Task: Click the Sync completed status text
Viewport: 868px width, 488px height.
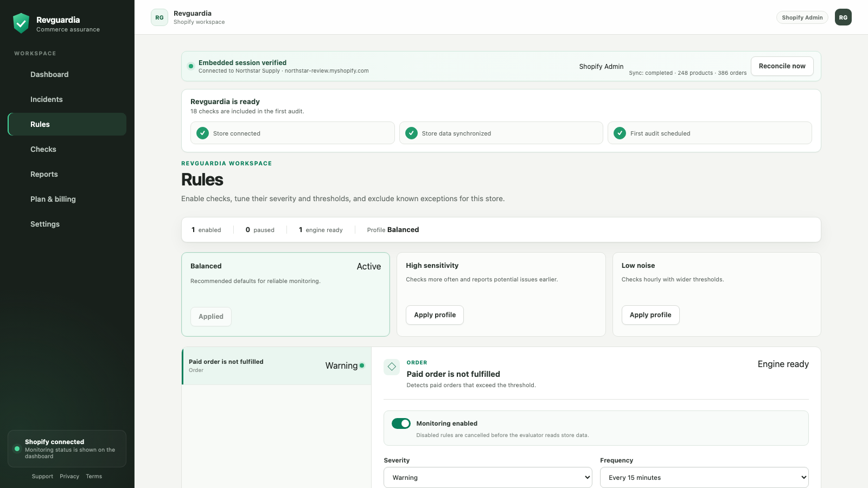Action: (x=687, y=73)
